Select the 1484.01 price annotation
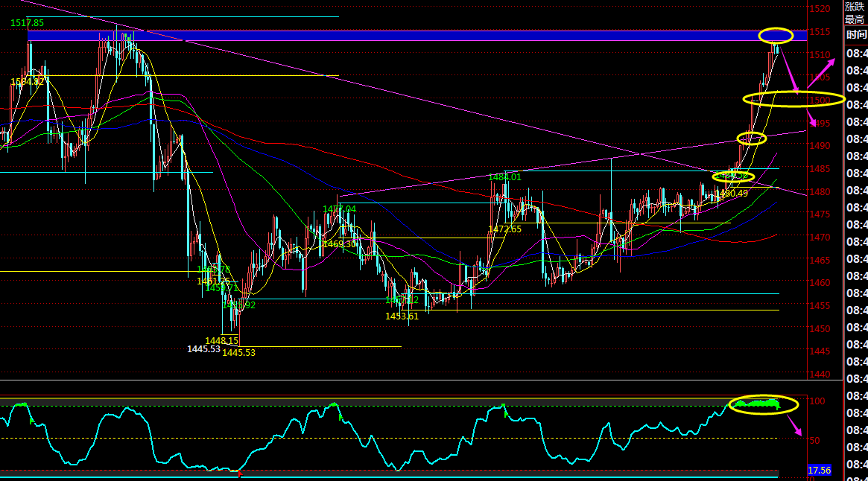This screenshot has height=481, width=868. click(504, 176)
